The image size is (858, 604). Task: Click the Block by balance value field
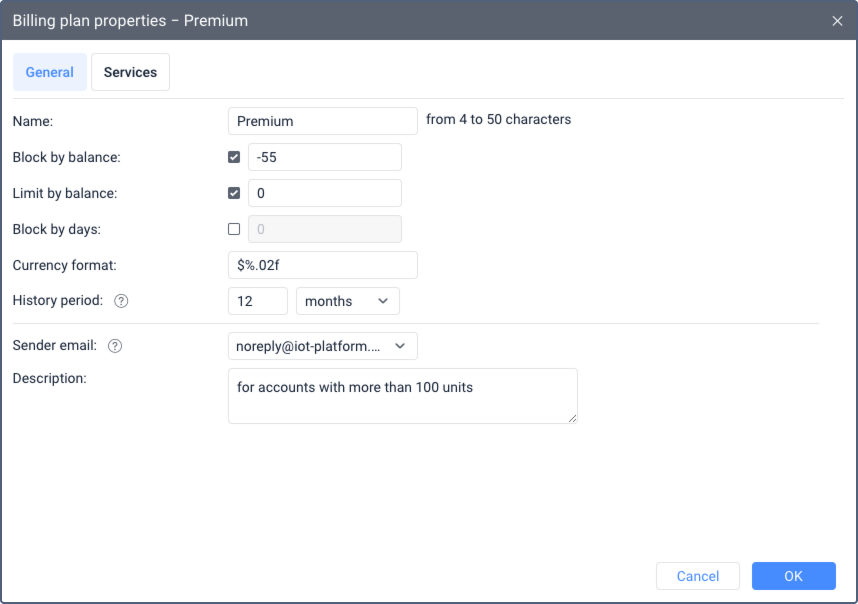(x=324, y=157)
